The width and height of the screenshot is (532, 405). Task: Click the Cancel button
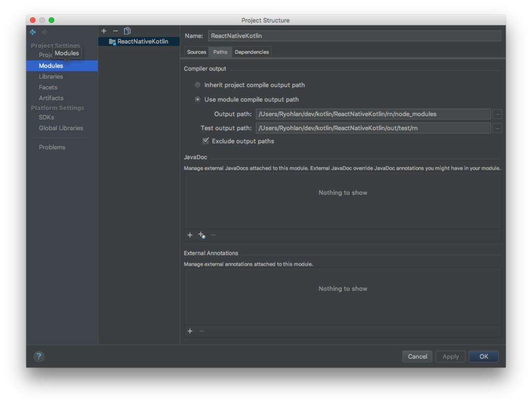pyautogui.click(x=417, y=357)
